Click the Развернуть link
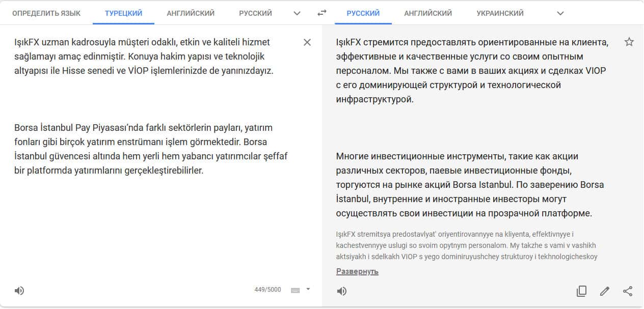644x309 pixels. tap(357, 271)
